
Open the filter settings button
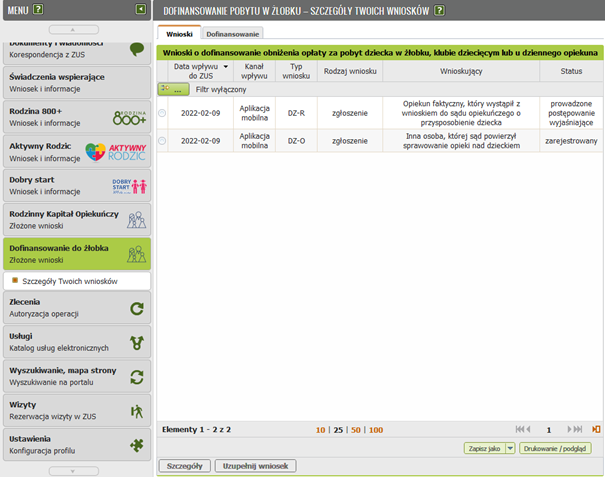click(x=173, y=89)
